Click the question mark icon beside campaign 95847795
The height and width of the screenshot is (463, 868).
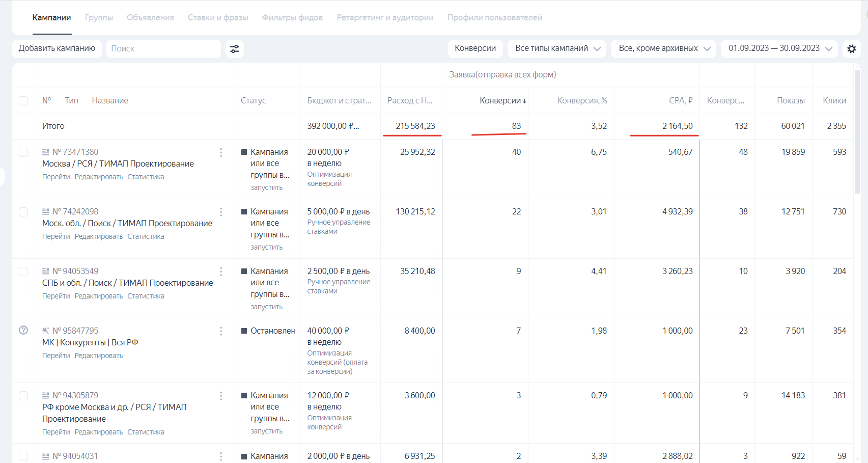23,330
